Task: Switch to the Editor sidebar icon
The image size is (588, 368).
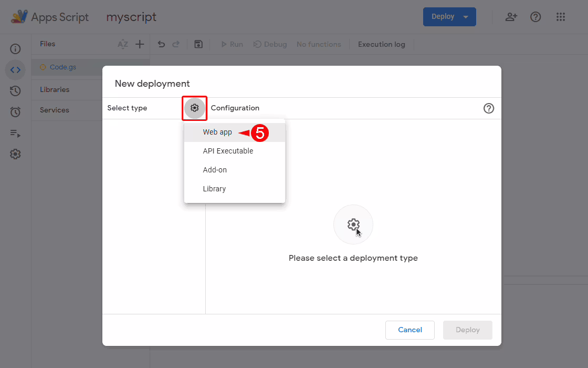Action: click(15, 70)
